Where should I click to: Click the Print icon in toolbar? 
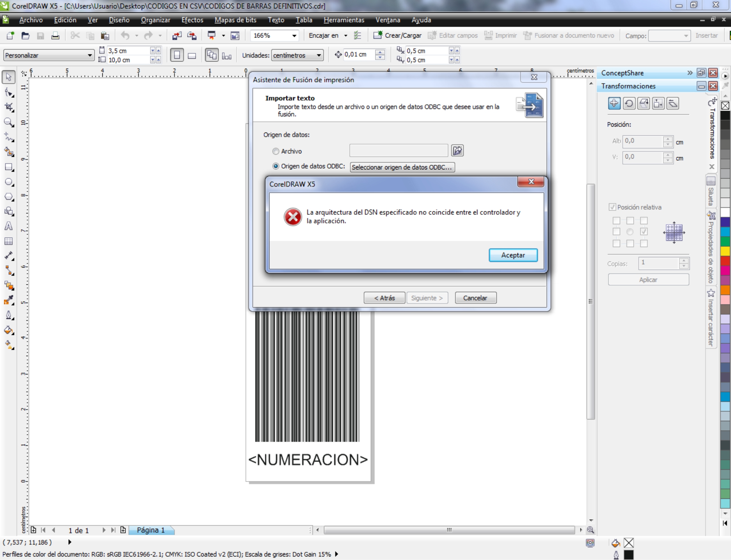tap(55, 35)
